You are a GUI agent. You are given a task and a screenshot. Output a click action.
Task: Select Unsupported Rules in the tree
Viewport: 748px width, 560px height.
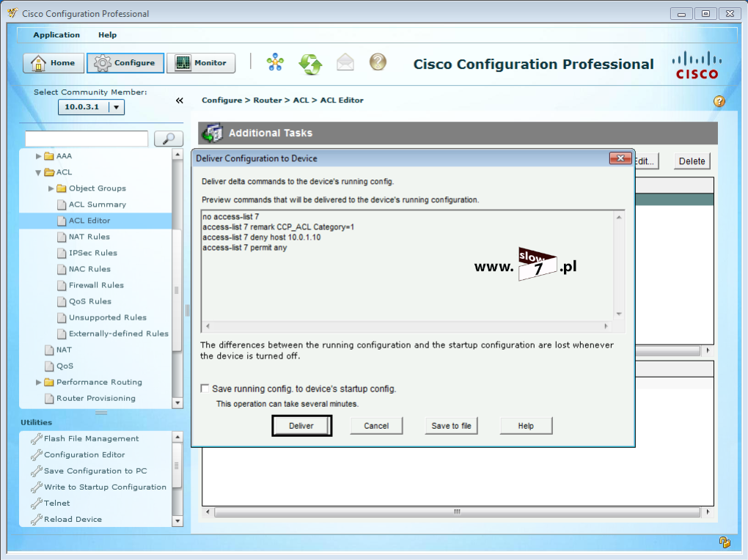click(x=108, y=317)
